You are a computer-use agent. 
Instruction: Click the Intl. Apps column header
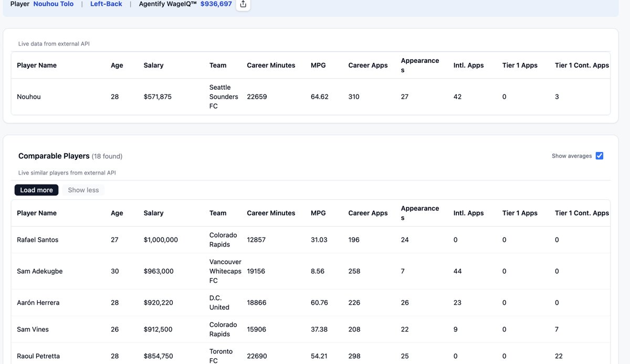(x=469, y=213)
